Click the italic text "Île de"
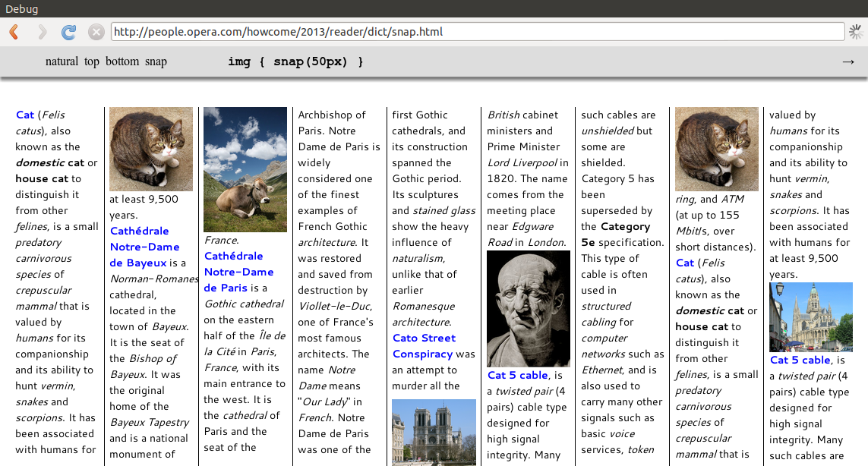Screen dimensions: 868x466 (273, 336)
